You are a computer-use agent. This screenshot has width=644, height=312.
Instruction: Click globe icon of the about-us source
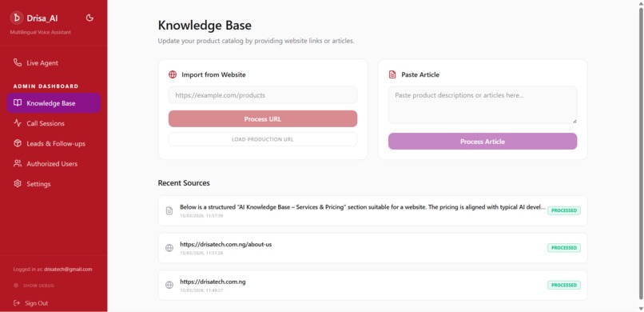pyautogui.click(x=169, y=248)
